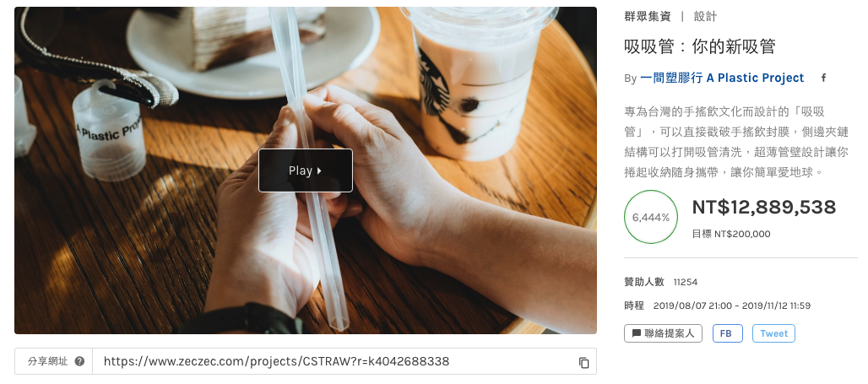Image resolution: width=868 pixels, height=384 pixels.
Task: Open the author's Facebook page icon
Action: pyautogui.click(x=823, y=78)
